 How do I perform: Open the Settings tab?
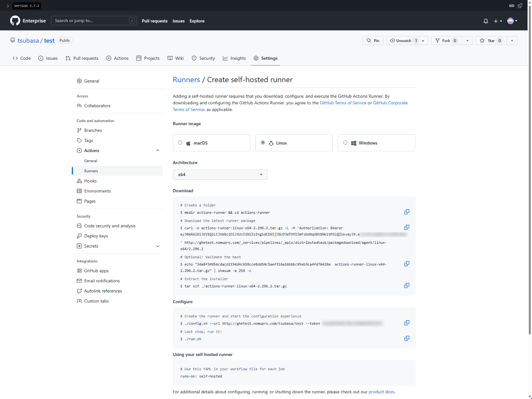tap(266, 58)
